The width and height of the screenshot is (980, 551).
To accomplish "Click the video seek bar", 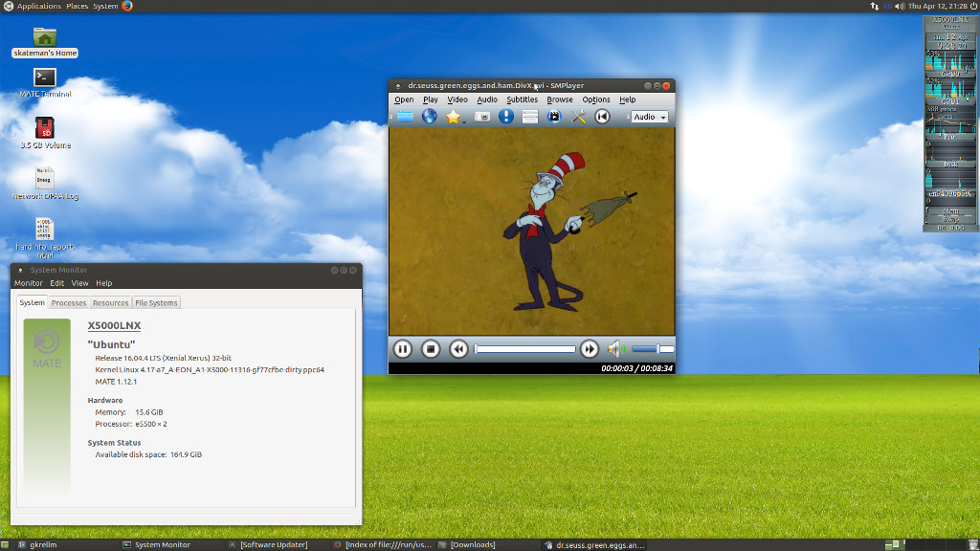I will pos(525,349).
